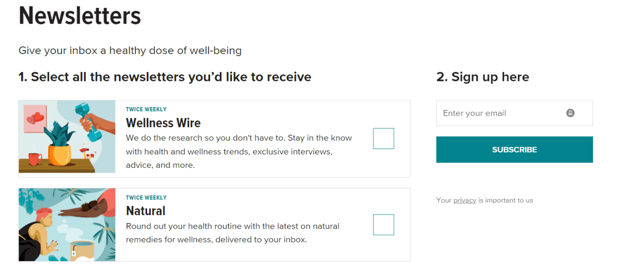Click the Wellness Wire illustration thumbnail
This screenshot has height=267, width=644.
[x=67, y=137]
